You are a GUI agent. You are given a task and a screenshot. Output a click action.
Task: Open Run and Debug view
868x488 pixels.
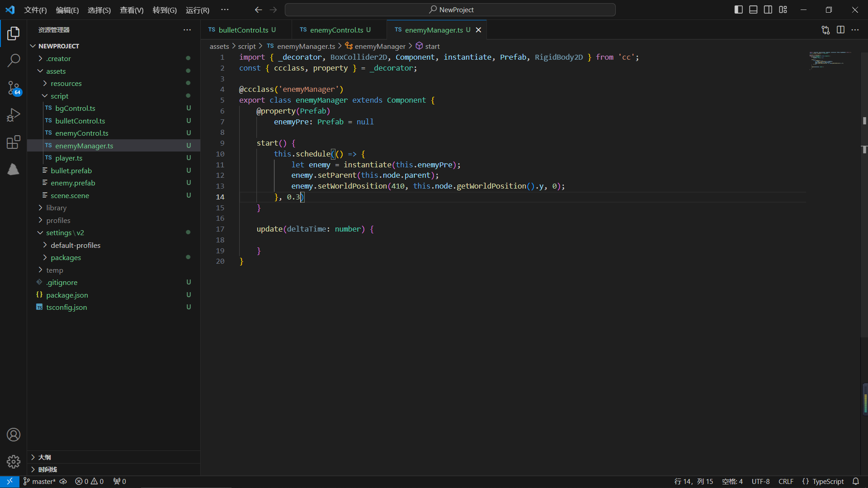tap(14, 115)
